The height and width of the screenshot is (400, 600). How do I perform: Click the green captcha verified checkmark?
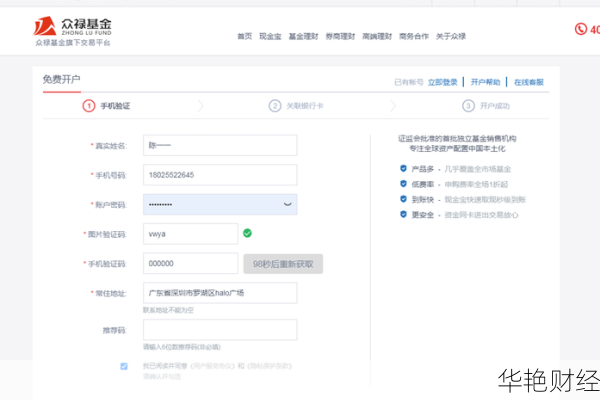247,233
